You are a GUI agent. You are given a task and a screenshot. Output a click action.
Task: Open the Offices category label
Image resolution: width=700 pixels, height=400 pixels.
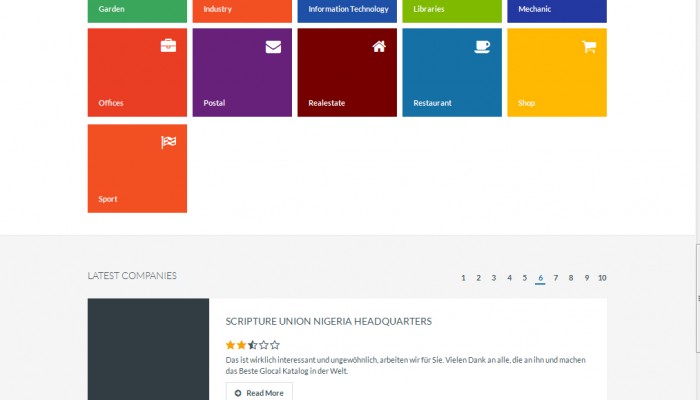pyautogui.click(x=111, y=103)
